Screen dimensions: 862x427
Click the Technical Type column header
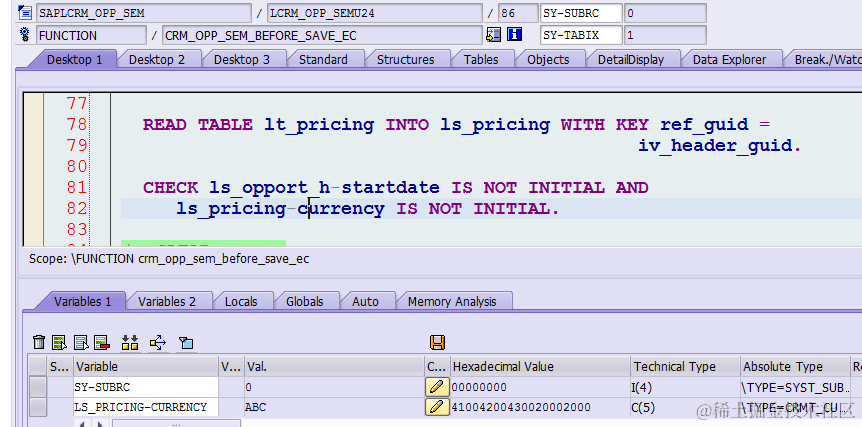(x=685, y=367)
